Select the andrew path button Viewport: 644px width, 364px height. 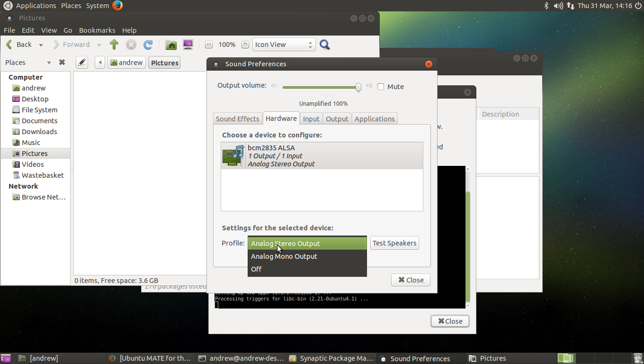pos(126,63)
